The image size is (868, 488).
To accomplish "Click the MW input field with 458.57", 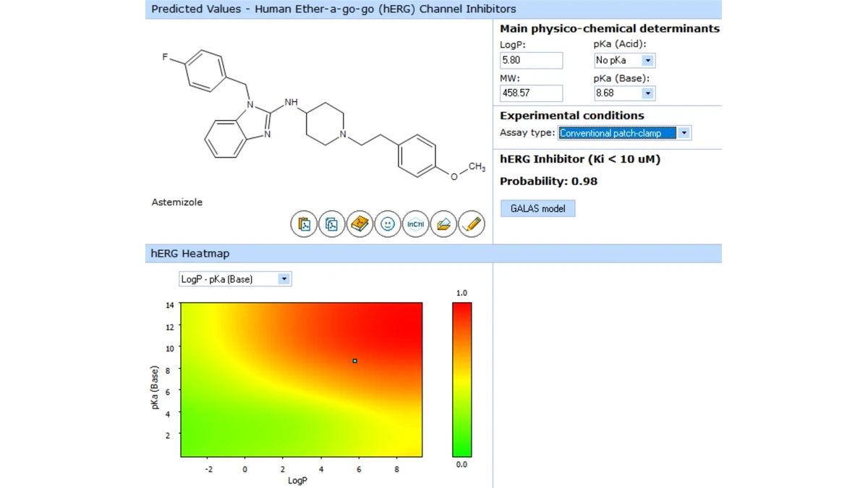I will 531,93.
